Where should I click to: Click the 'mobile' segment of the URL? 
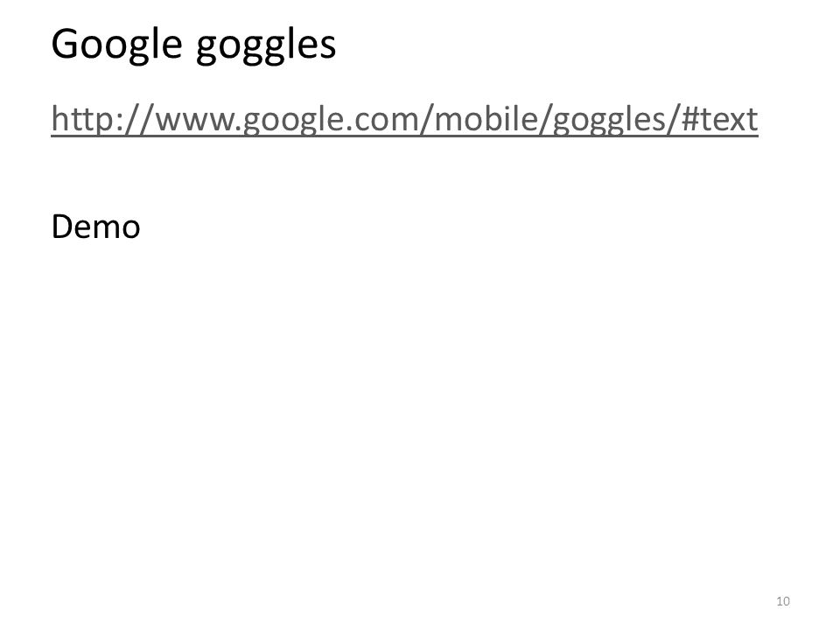(486, 119)
